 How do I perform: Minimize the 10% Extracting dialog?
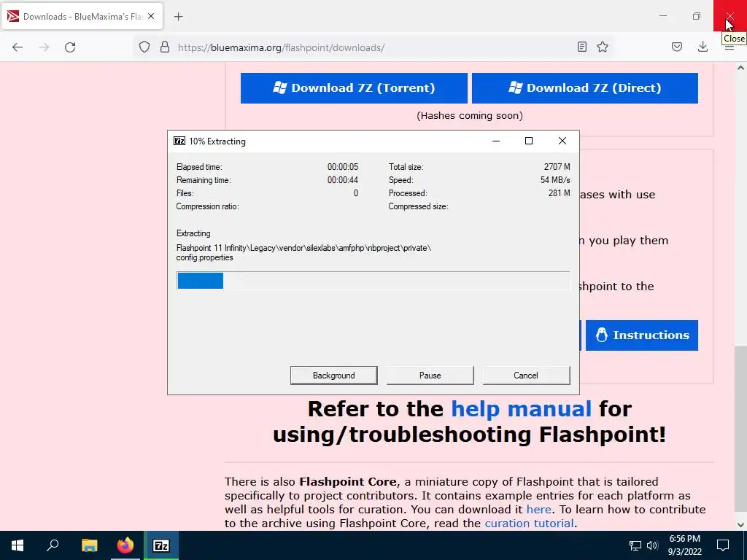496,141
